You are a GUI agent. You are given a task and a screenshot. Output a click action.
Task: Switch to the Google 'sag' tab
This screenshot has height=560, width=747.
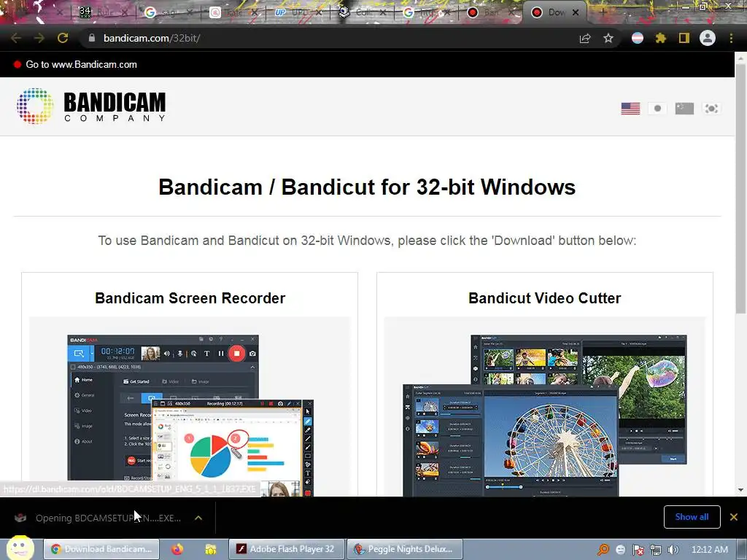point(169,12)
